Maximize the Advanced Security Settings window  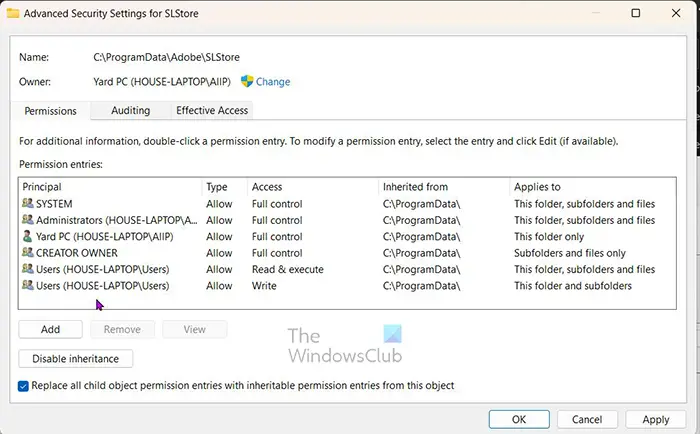(x=636, y=13)
